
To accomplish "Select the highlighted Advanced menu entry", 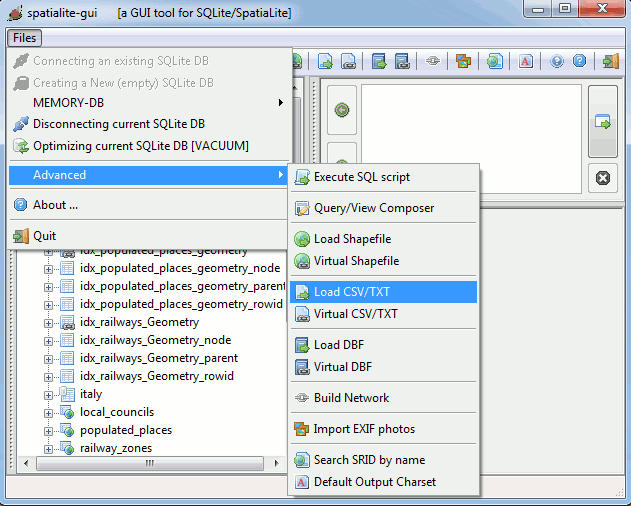I will [148, 175].
